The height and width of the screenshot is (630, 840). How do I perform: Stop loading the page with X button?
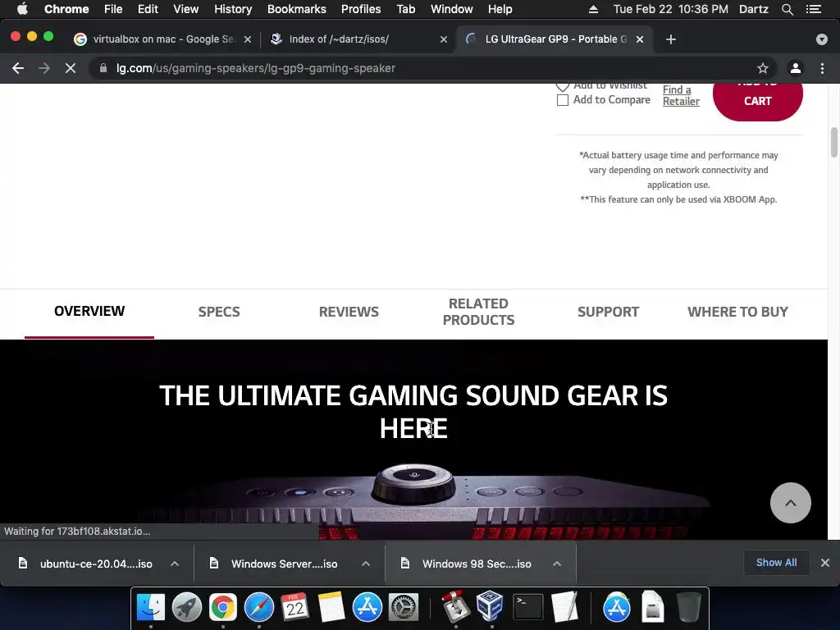(71, 68)
